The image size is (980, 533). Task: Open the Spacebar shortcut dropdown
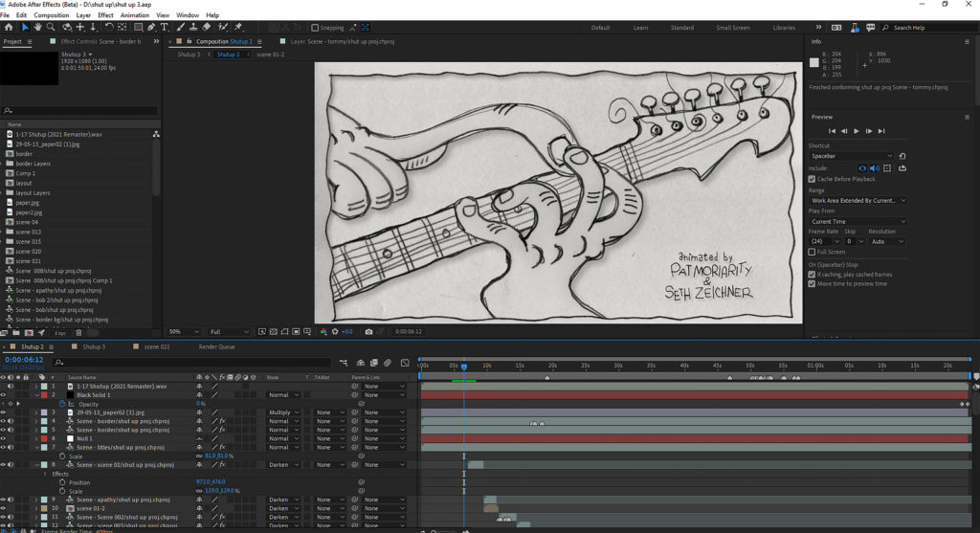point(851,156)
